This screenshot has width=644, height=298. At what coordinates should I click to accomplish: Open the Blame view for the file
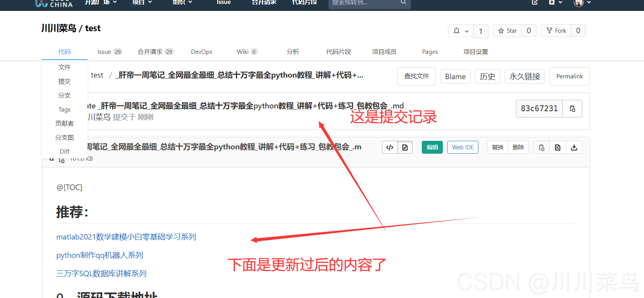click(x=455, y=76)
